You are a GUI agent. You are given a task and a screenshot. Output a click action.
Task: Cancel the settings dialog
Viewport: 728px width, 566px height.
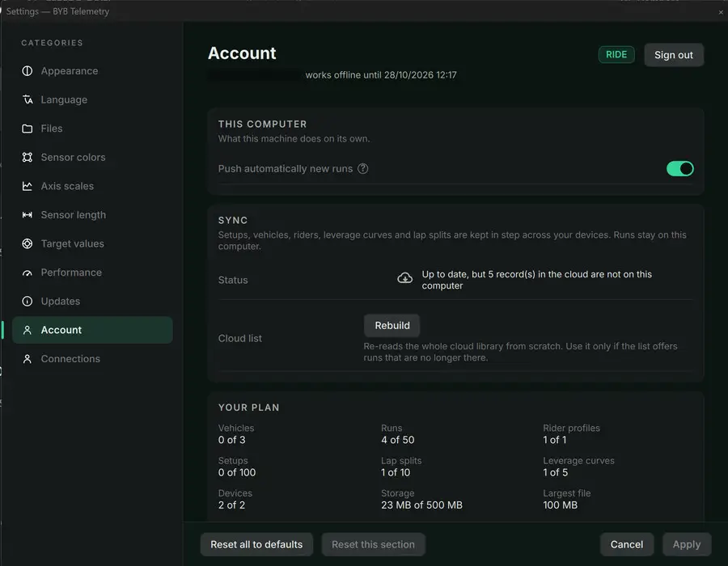627,544
